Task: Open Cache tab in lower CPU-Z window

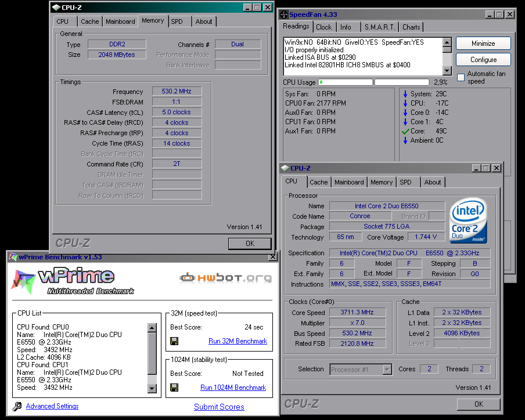Action: [x=318, y=182]
